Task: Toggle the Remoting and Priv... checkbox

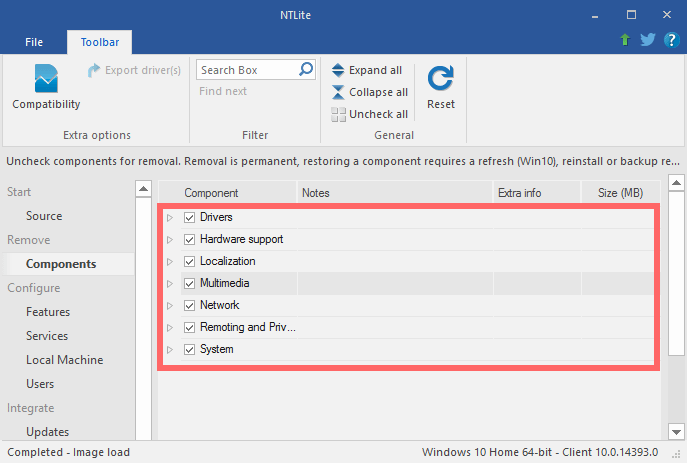Action: (189, 327)
